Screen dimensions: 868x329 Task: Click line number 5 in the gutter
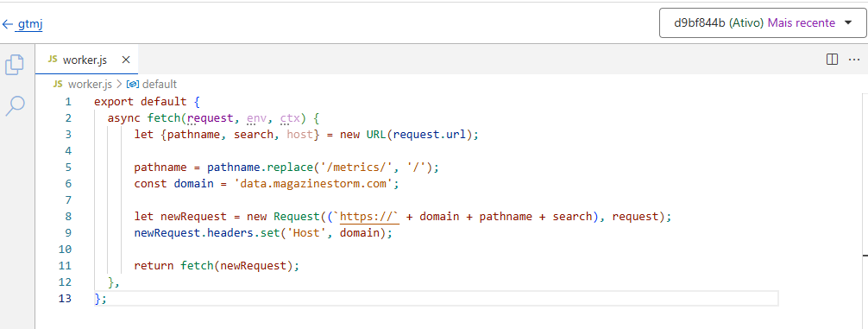(x=68, y=168)
